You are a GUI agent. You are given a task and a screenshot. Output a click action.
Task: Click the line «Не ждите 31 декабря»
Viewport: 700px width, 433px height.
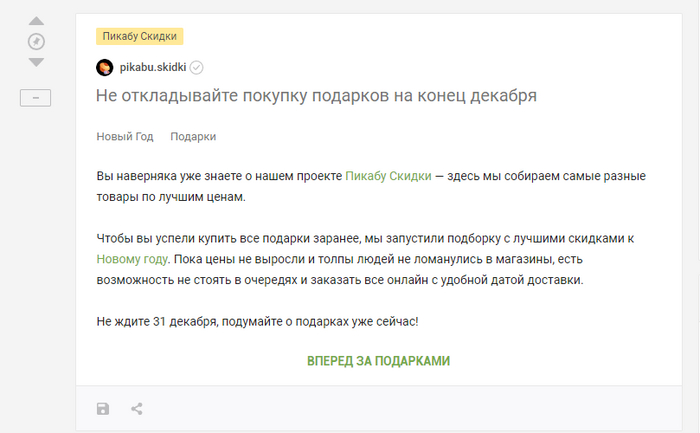257,322
